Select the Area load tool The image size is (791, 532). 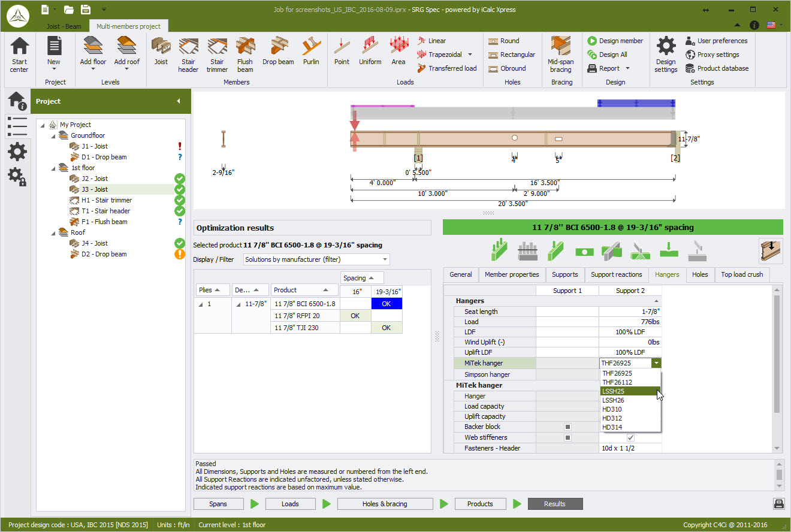(398, 51)
